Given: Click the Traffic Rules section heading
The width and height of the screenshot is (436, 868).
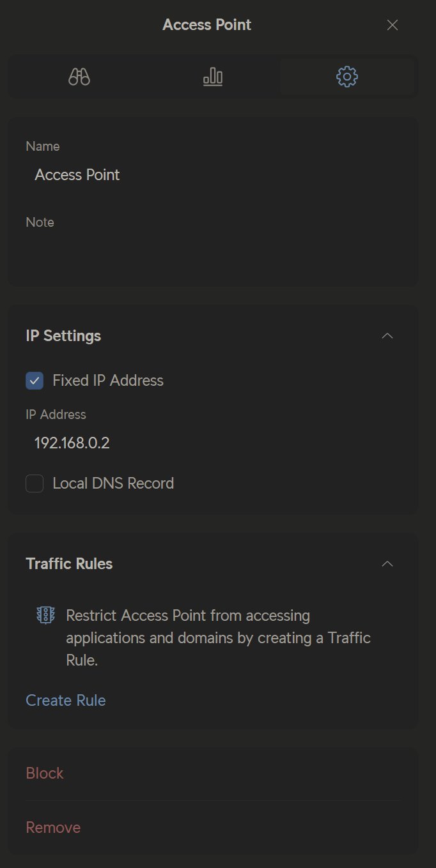Looking at the screenshot, I should click(69, 564).
